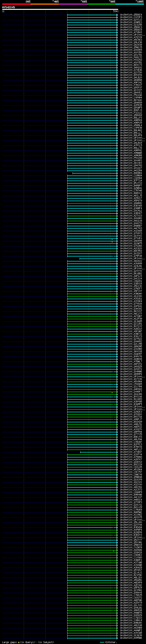Select hit label UniRef100_C1MNU4
The width and height of the screenshot is (146, 644).
[x=131, y=175]
